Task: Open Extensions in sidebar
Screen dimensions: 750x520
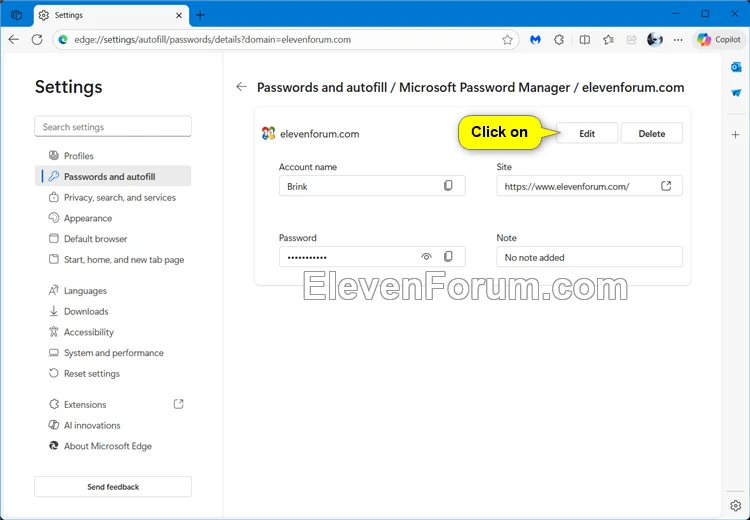Action: pyautogui.click(x=113, y=404)
